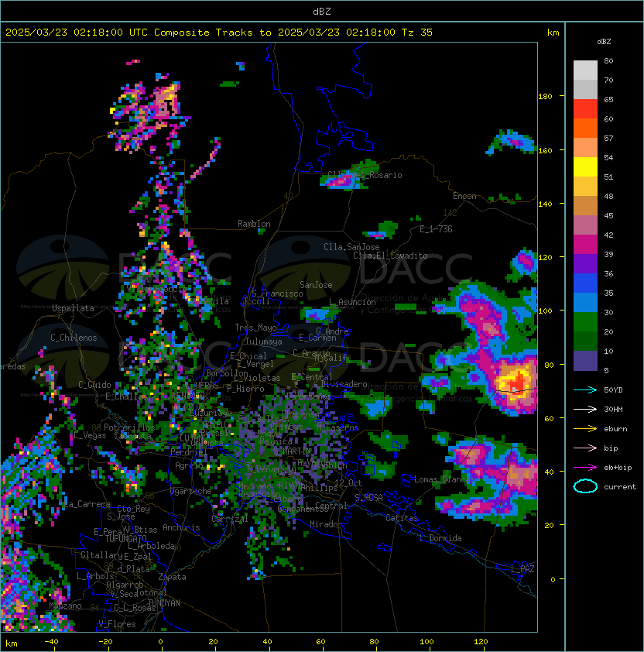Click the '180' tick on the vertical axis
644x652 pixels.
(545, 97)
